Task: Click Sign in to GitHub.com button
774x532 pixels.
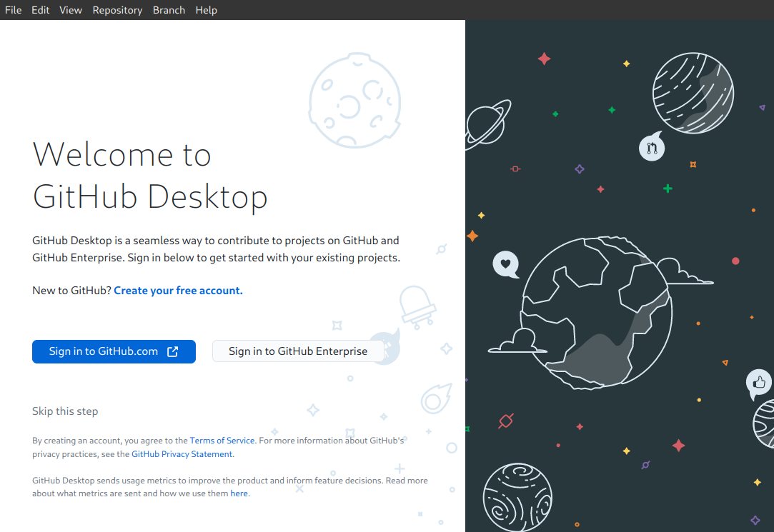Action: pos(114,351)
